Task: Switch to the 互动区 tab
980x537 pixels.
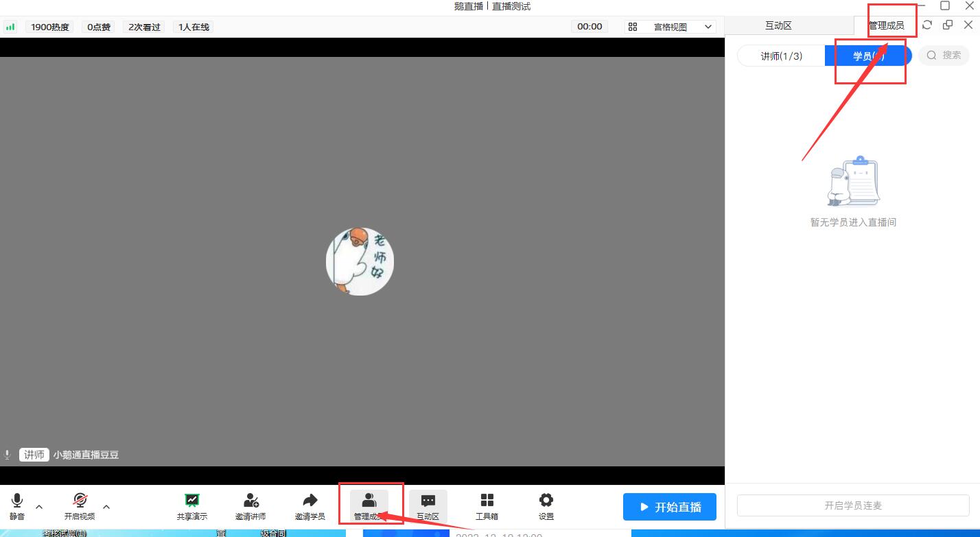Action: [x=778, y=25]
